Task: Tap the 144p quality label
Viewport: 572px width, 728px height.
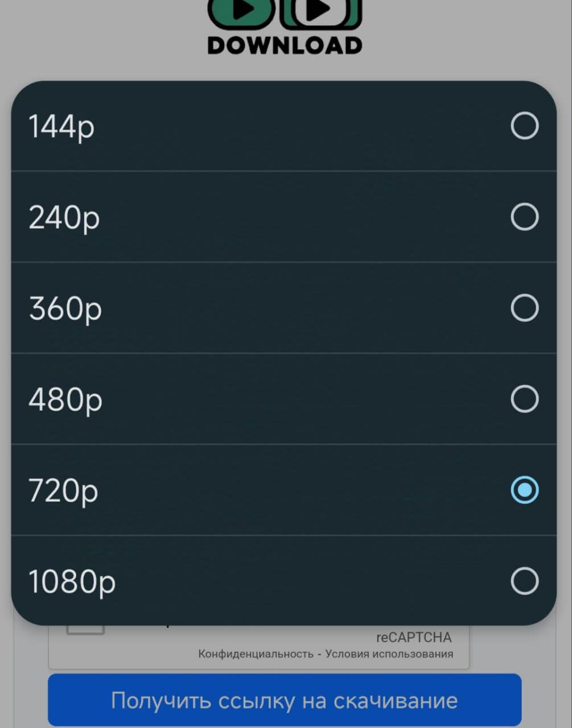Action: 61,126
